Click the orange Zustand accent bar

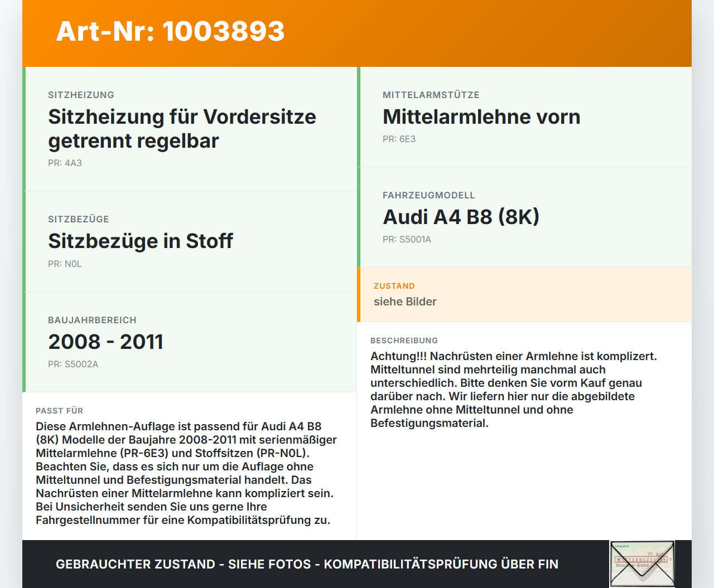[359, 295]
